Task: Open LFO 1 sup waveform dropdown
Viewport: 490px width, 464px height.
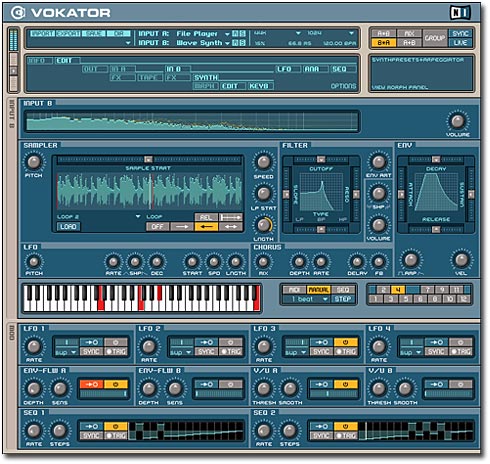Action: (x=74, y=352)
